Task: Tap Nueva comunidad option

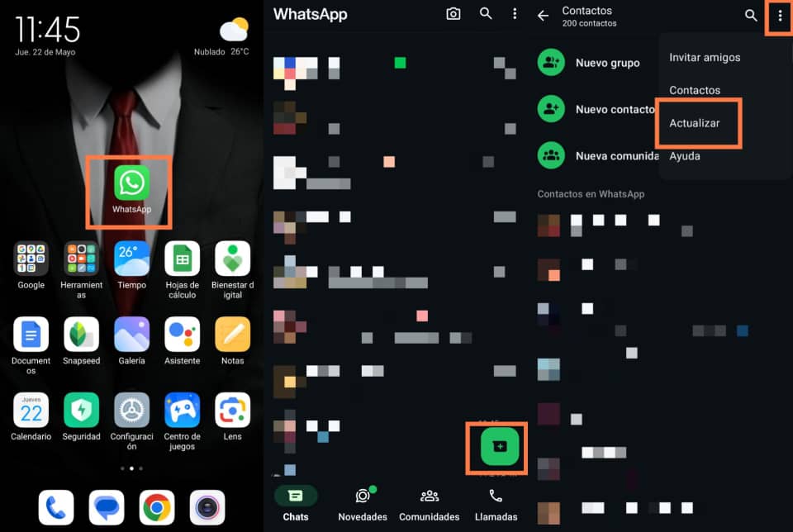Action: 596,156
